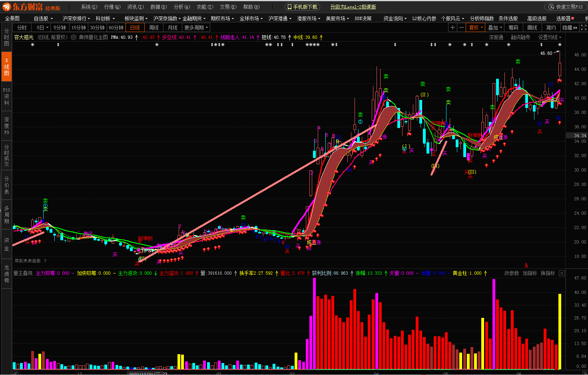Select the 日线 daily period
This screenshot has width=588, height=375.
point(135,28)
